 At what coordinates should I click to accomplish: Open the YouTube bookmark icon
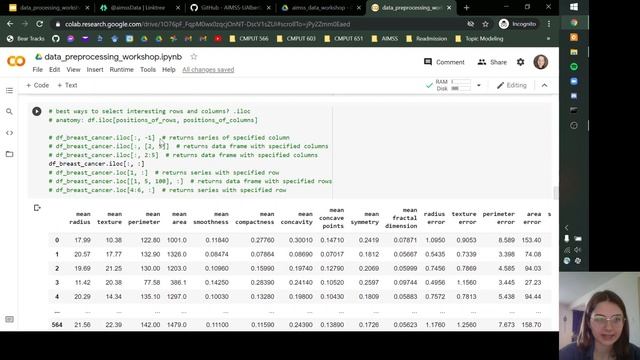click(x=218, y=39)
